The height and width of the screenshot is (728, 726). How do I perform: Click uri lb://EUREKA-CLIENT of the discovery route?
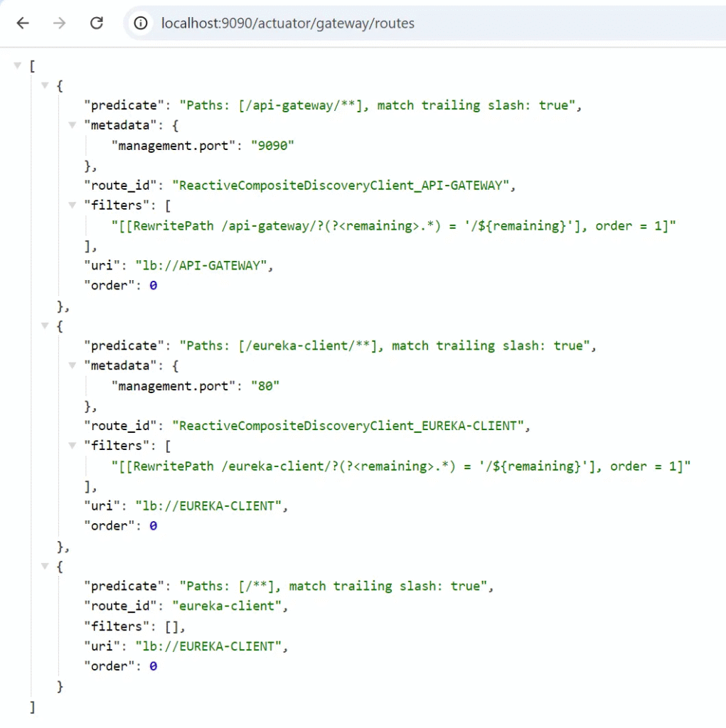(x=208, y=506)
